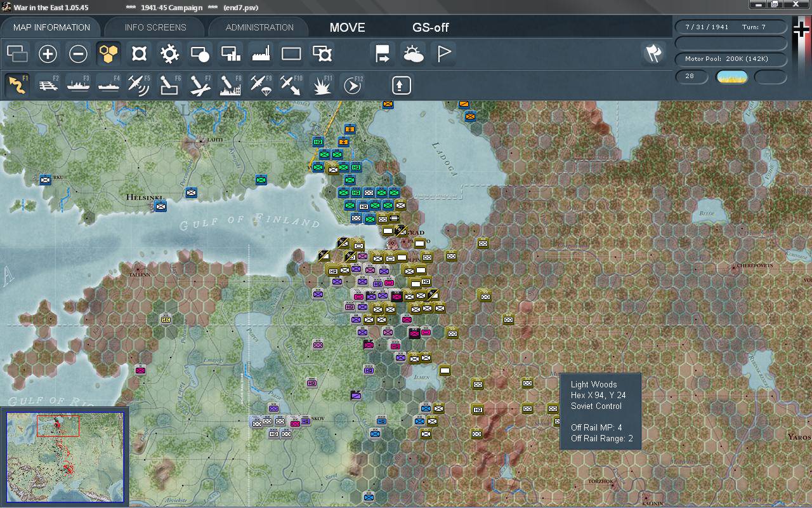Zoom in with the plus icon

pos(48,54)
